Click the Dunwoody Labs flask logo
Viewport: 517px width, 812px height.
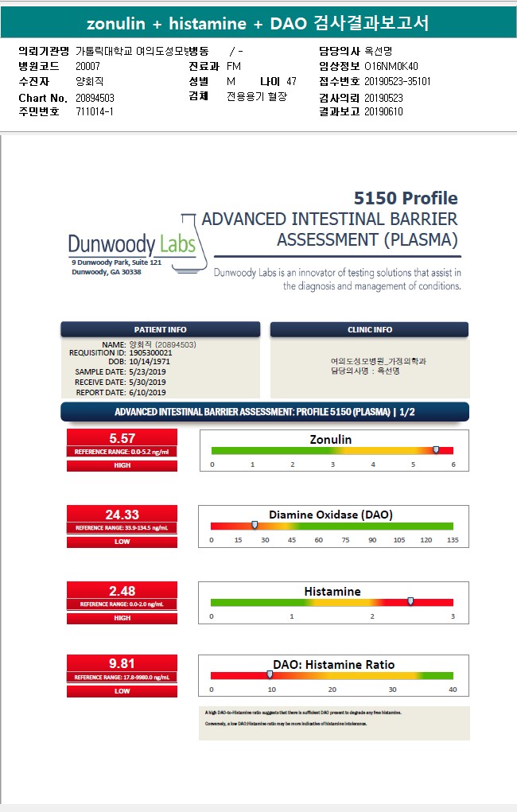click(189, 243)
